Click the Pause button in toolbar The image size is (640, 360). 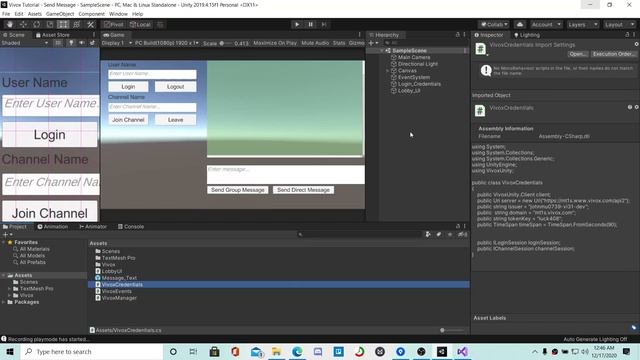311,24
